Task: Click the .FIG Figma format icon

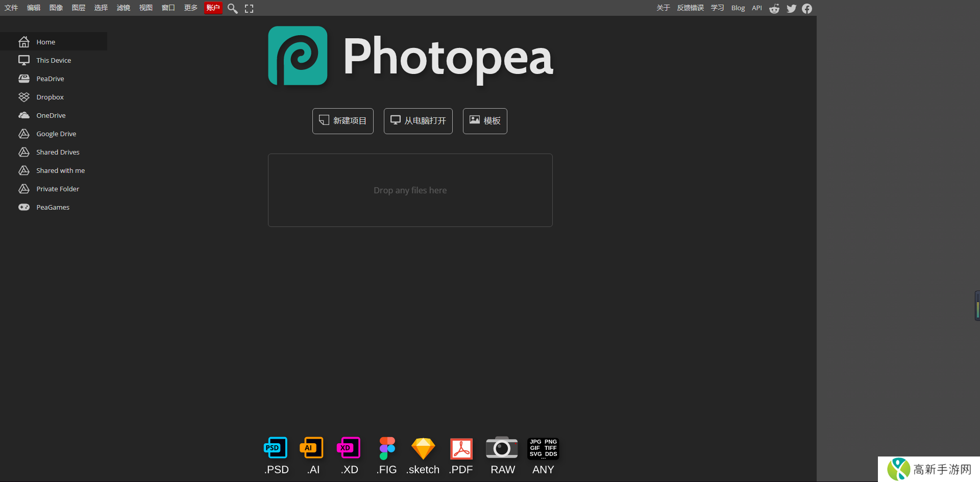Action: pos(387,448)
